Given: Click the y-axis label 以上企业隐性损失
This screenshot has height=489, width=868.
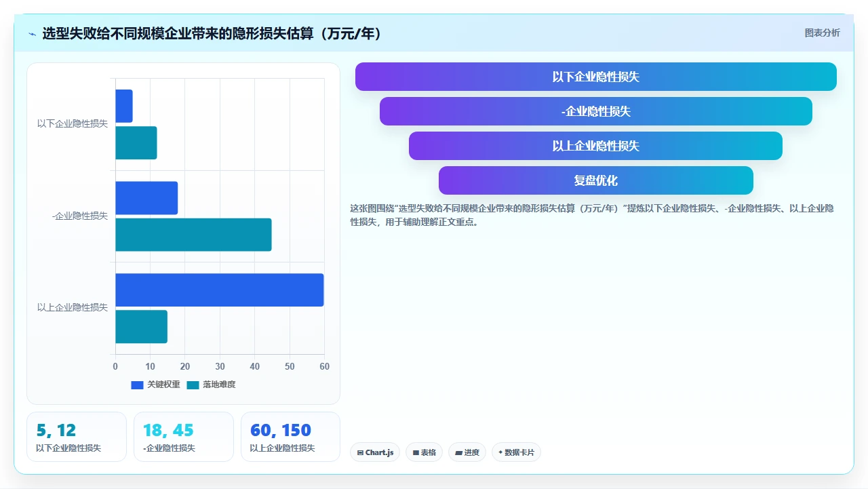Looking at the screenshot, I should [x=73, y=308].
